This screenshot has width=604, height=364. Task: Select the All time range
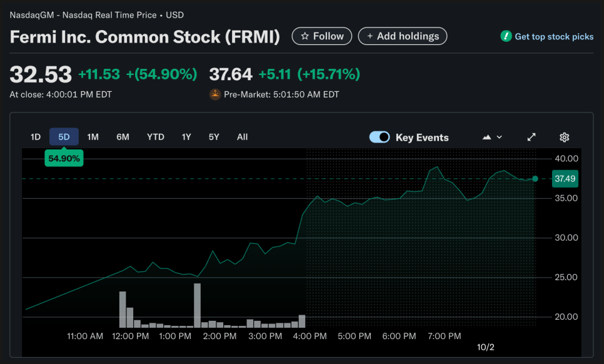point(243,137)
